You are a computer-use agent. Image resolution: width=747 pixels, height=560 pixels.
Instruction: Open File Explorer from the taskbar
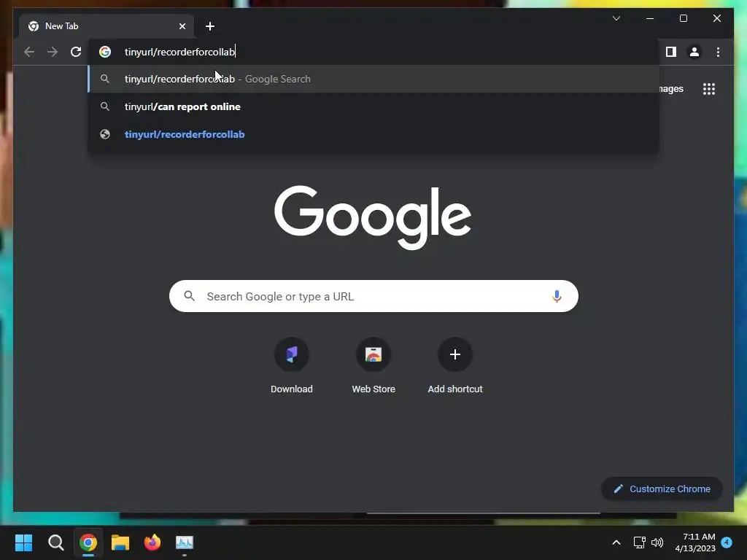[x=120, y=542]
